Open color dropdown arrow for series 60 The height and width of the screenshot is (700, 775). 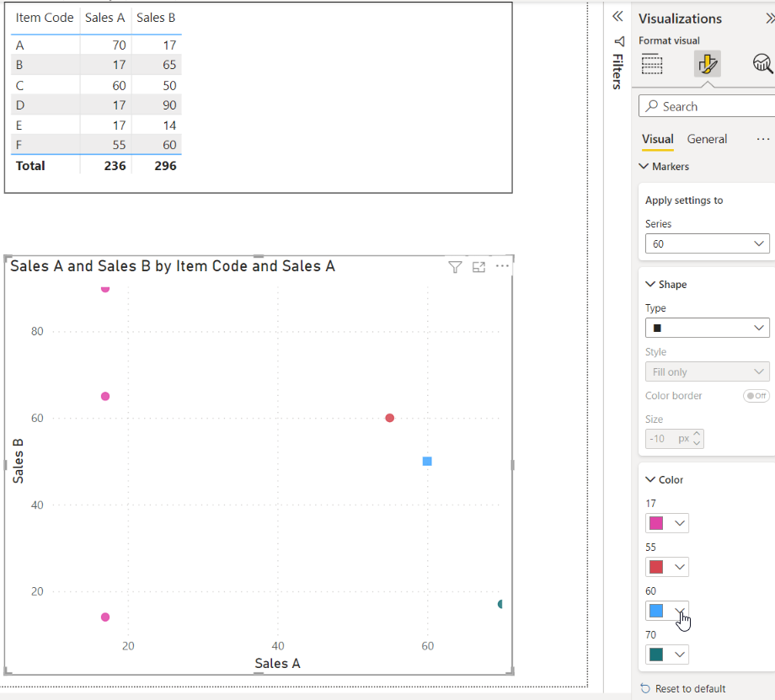pos(680,611)
